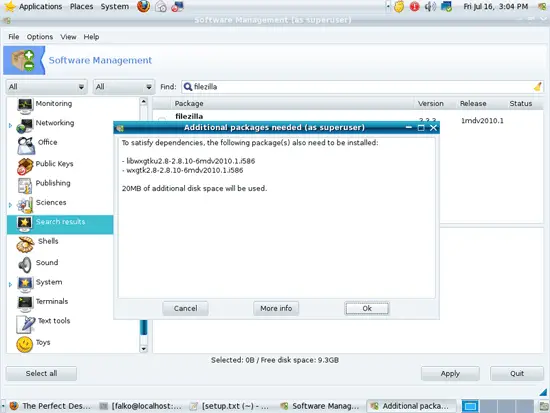Click the broom clear-search icon
The image size is (550, 413).
(537, 86)
